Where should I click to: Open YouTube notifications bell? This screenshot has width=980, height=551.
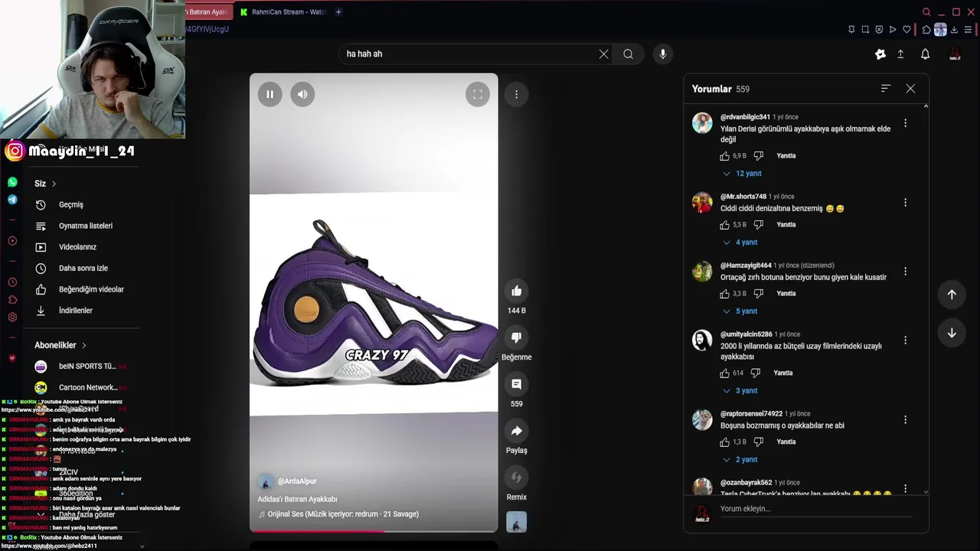(925, 54)
